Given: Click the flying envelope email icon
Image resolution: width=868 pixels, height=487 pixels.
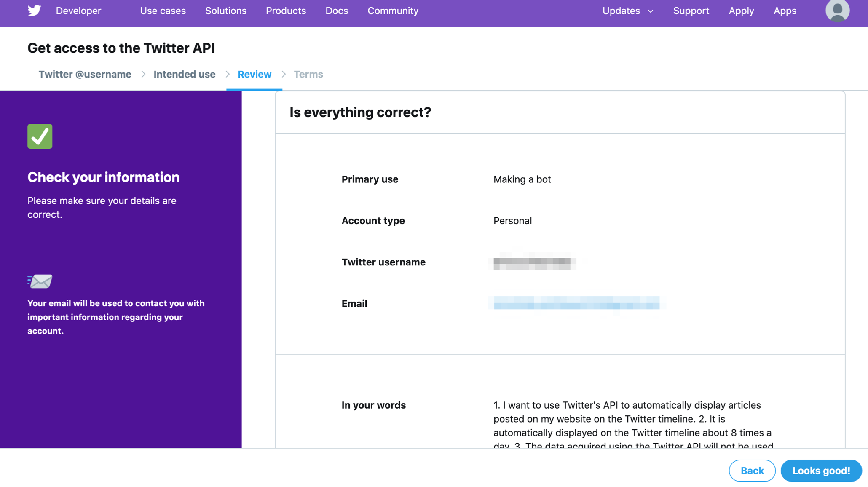Looking at the screenshot, I should pos(40,281).
